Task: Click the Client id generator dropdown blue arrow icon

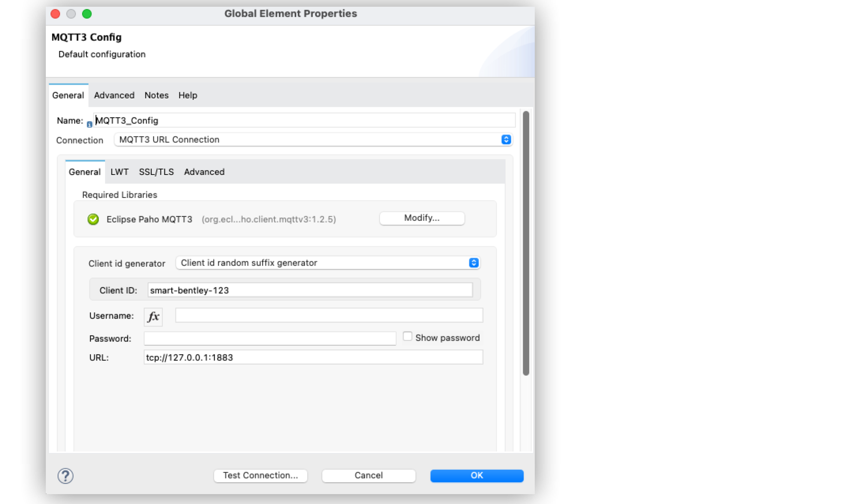Action: [474, 262]
